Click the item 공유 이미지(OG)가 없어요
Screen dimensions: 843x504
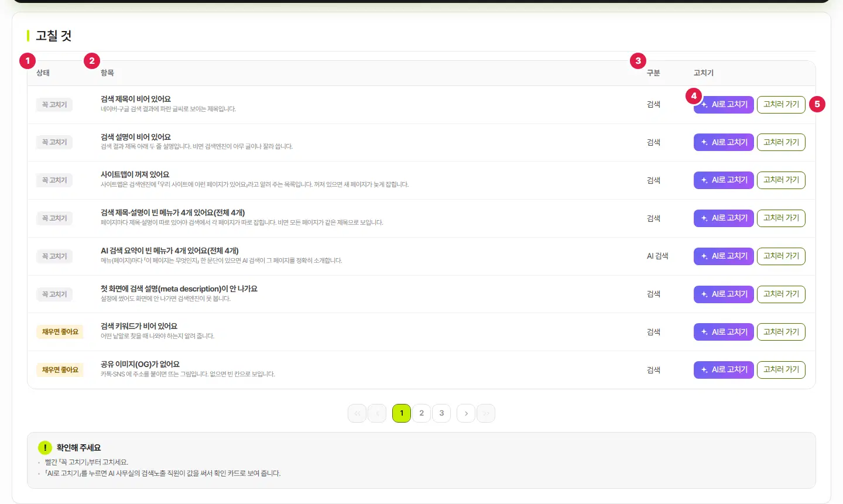pyautogui.click(x=140, y=365)
